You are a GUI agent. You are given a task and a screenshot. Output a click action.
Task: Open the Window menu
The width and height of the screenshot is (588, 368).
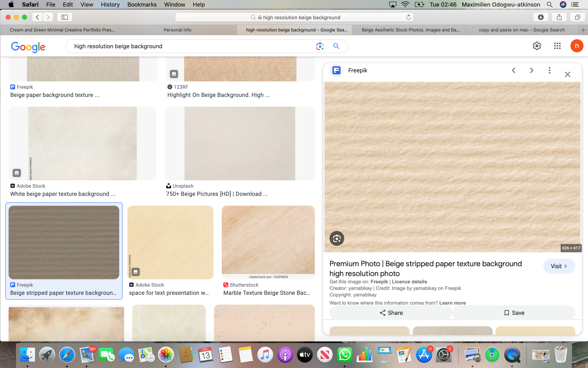(174, 4)
